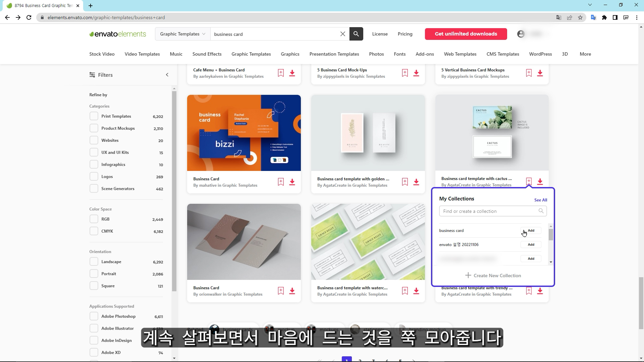Open the Presentation Templates navigation item
This screenshot has width=644, height=362.
click(x=334, y=54)
